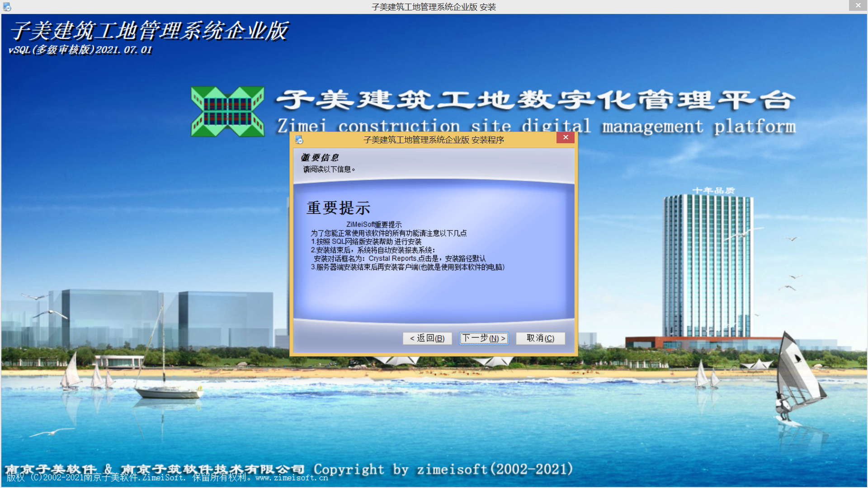The image size is (868, 488).
Task: Click the 'ZiMeiSoft重要提示' line
Action: click(374, 225)
